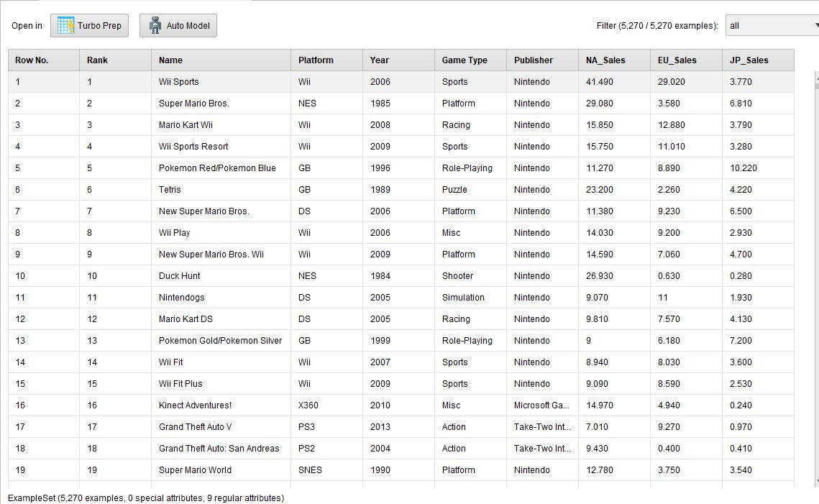Click the Turbo Prep grid icon
This screenshot has width=819, height=504.
[66, 26]
